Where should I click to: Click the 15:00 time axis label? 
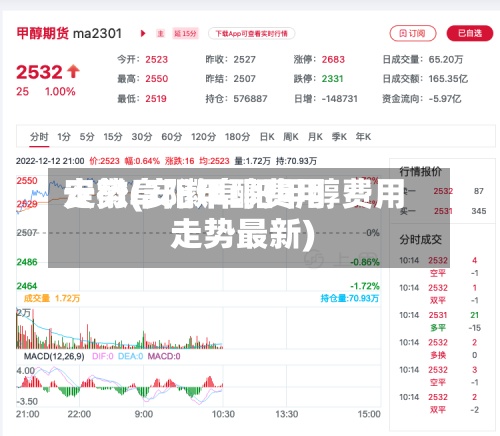pos(369,414)
